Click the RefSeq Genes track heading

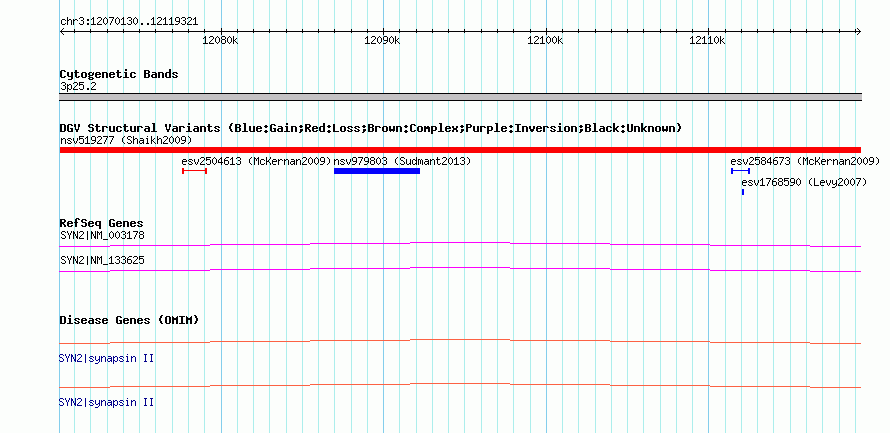(102, 224)
